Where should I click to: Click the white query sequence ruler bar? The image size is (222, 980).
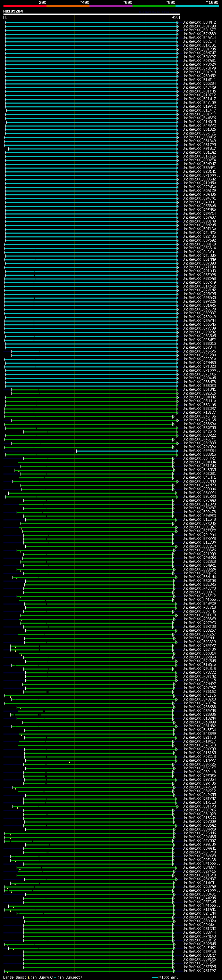coord(92,15)
